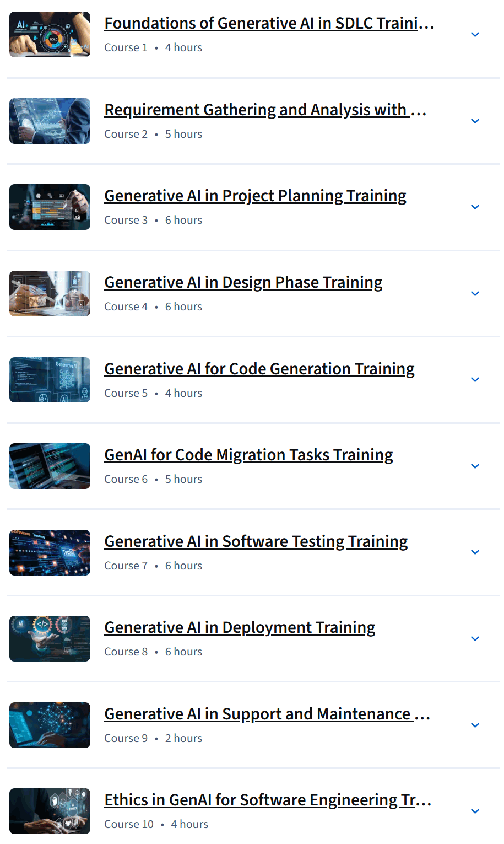Click the Software Testing Training thumbnail
The width and height of the screenshot is (504, 844).
click(x=50, y=552)
